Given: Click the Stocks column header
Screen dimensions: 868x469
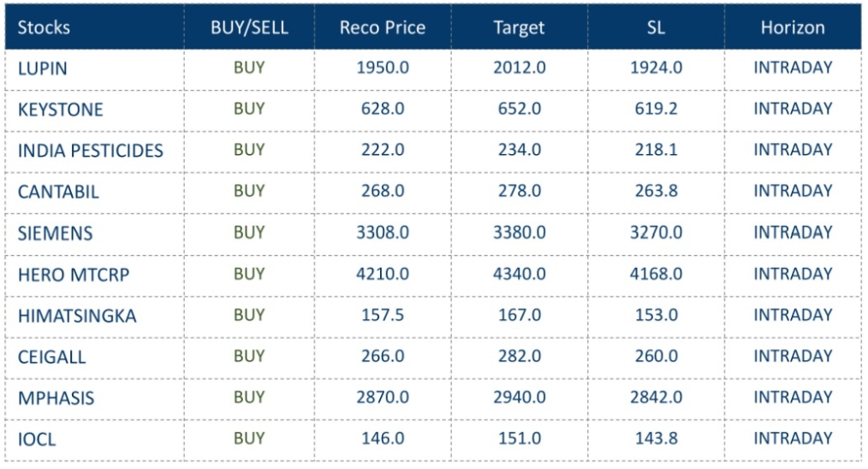Looking at the screenshot, I should click(44, 27).
